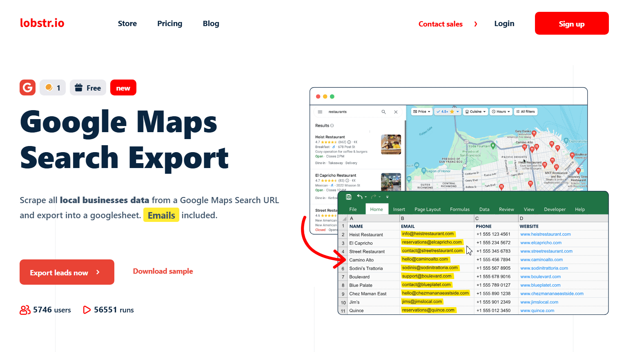
Task: Click Contact sales link
Action: pos(441,24)
